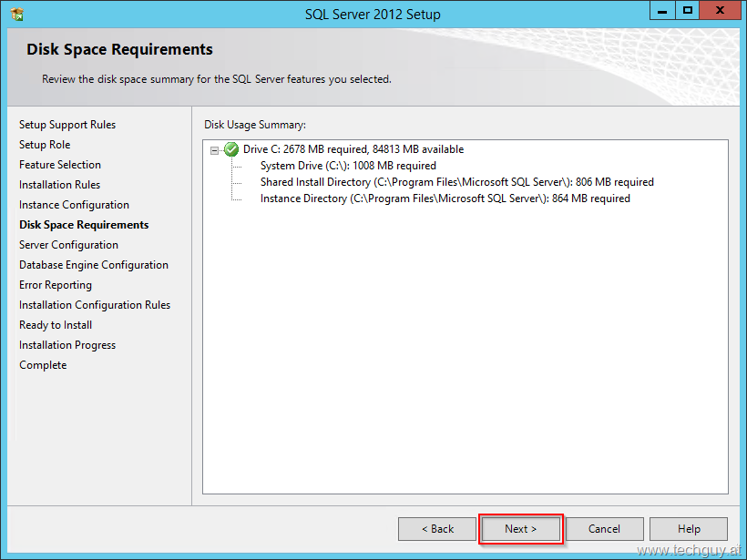This screenshot has width=747, height=560.
Task: Click Setup Support Rules step
Action: pos(67,125)
